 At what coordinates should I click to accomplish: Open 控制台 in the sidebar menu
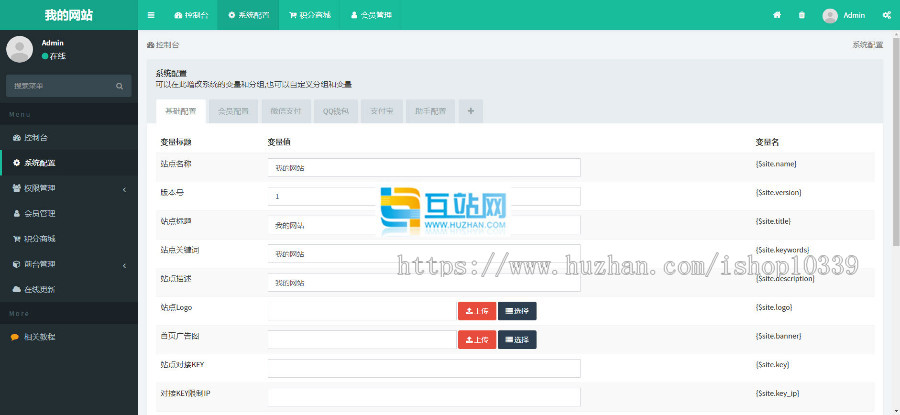pos(69,138)
